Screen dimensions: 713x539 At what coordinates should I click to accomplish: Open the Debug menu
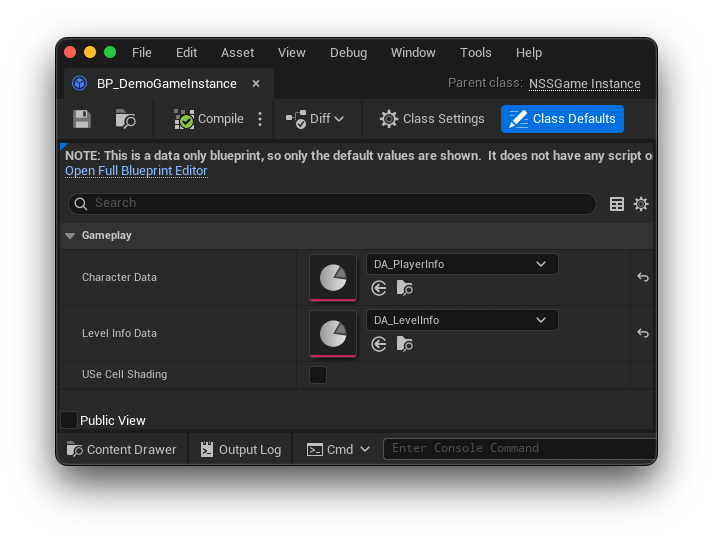pyautogui.click(x=348, y=53)
